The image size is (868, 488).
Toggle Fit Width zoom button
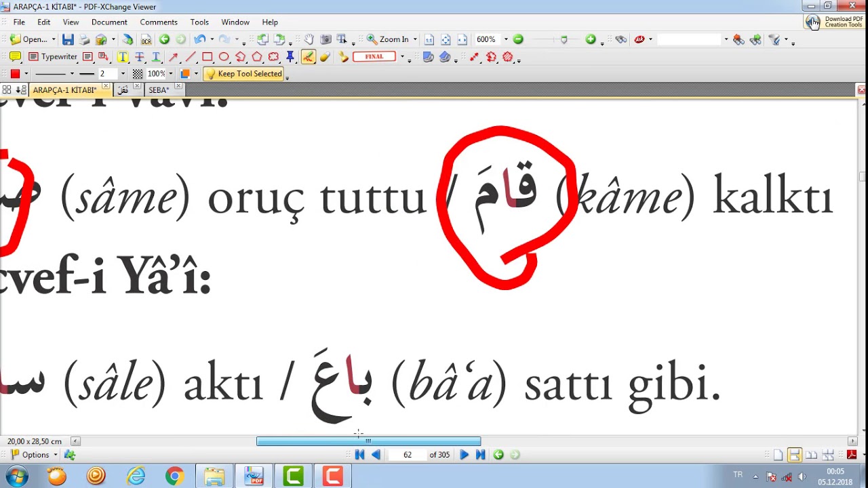click(462, 39)
